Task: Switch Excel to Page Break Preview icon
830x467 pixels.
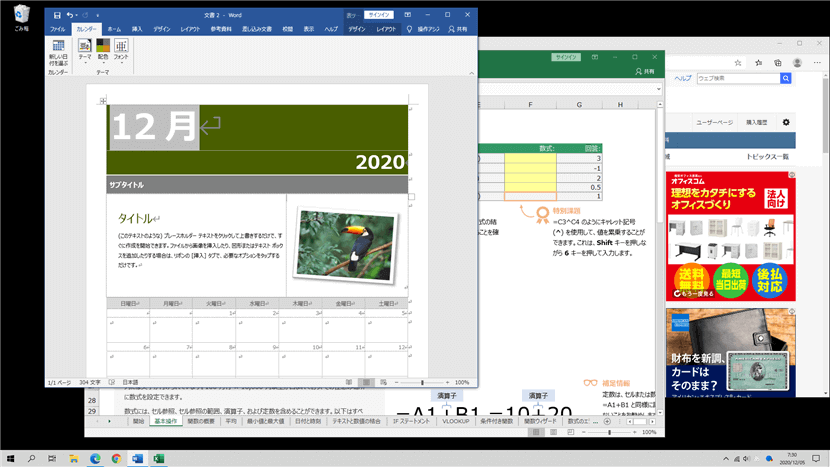Action: coord(571,432)
